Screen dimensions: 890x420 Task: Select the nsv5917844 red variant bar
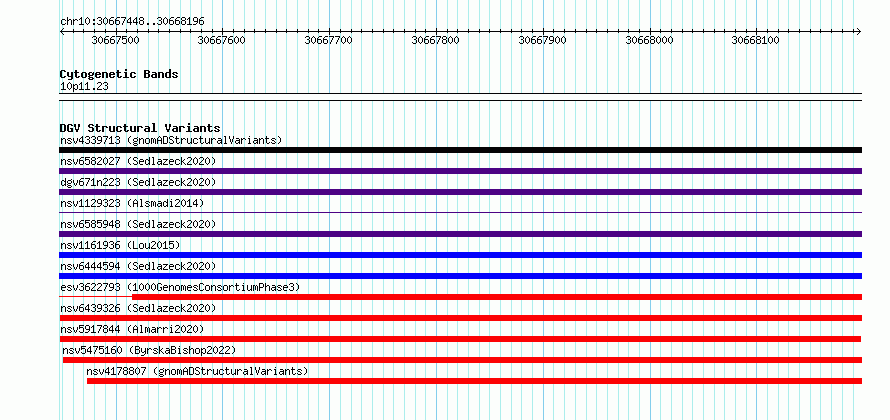[x=460, y=339]
